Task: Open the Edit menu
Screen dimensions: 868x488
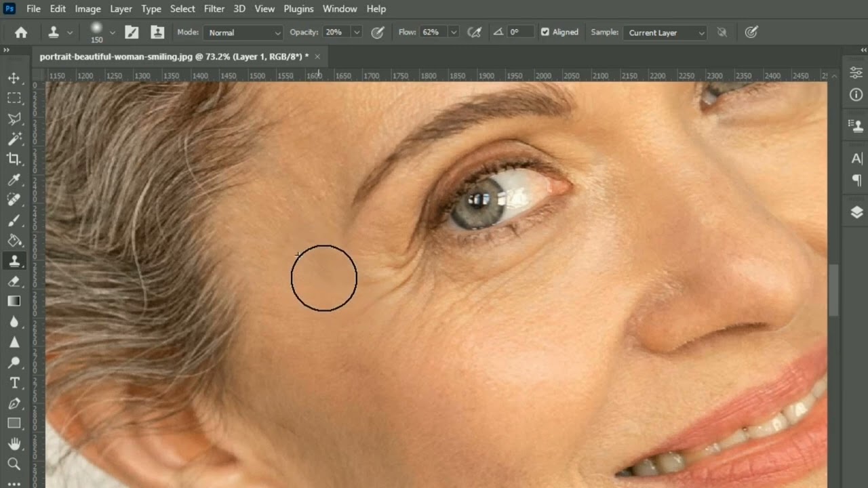Action: 58,9
